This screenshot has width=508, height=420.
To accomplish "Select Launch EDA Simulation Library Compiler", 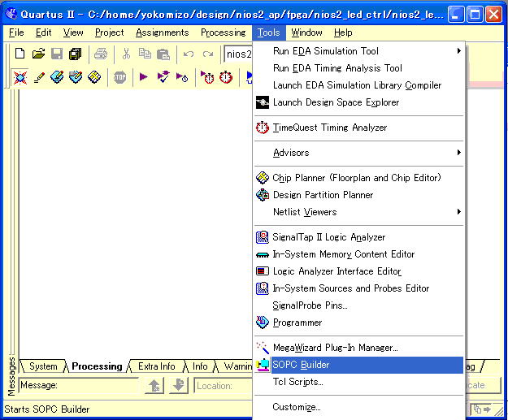I will [359, 85].
